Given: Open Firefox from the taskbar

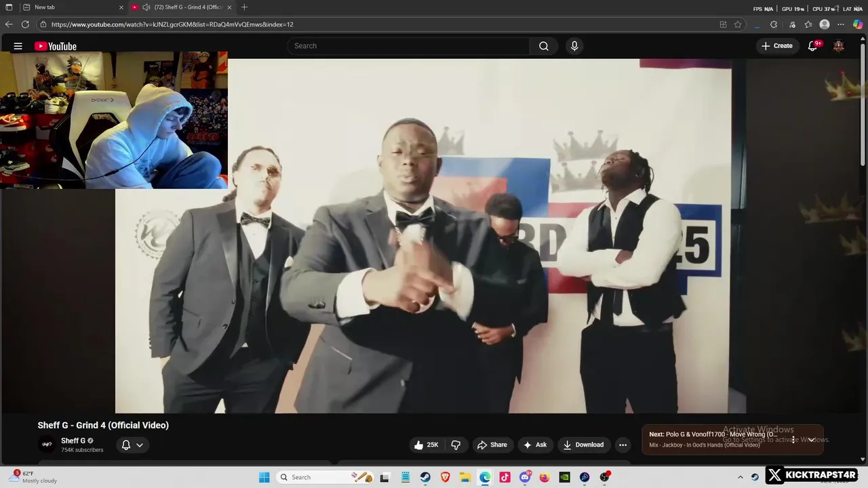Looking at the screenshot, I should point(545,477).
